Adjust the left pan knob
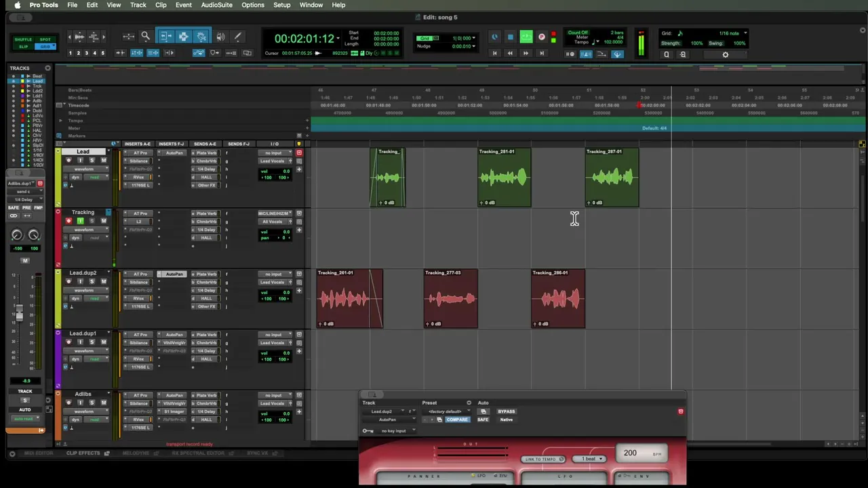Viewport: 868px width, 488px height. point(17,235)
